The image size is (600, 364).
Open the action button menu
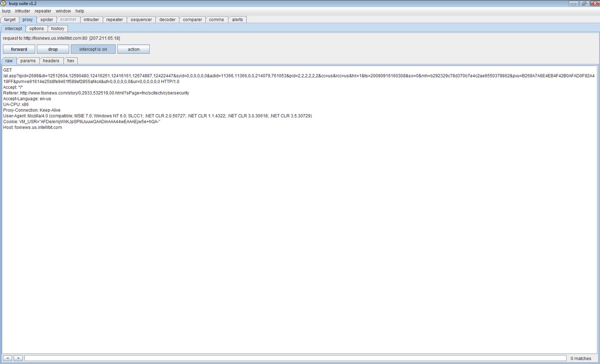click(133, 49)
